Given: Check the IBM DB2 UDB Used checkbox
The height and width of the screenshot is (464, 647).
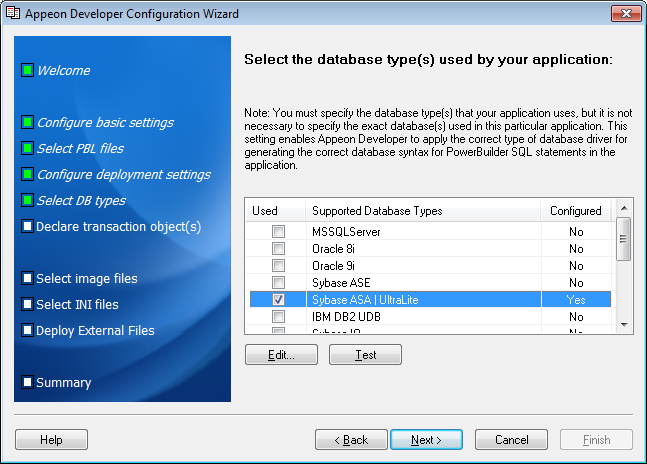Looking at the screenshot, I should [279, 316].
